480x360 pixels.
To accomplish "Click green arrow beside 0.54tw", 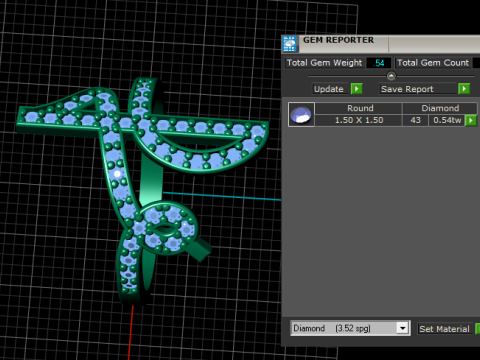I will pos(471,120).
